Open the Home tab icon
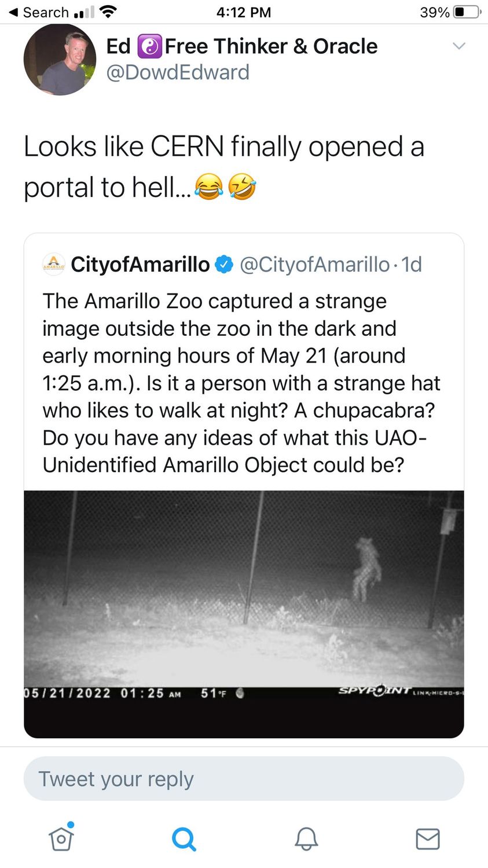 tap(61, 838)
